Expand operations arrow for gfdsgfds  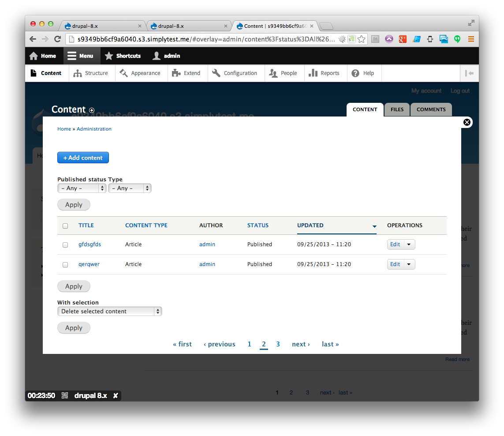[409, 244]
